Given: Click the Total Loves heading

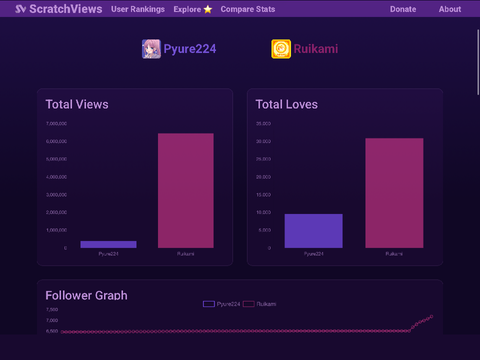Looking at the screenshot, I should (287, 105).
